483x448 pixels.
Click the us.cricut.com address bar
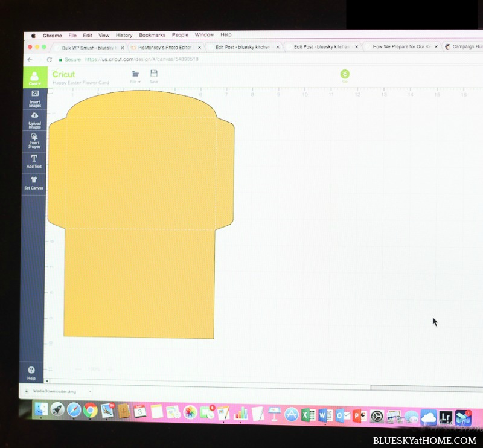pyautogui.click(x=142, y=59)
